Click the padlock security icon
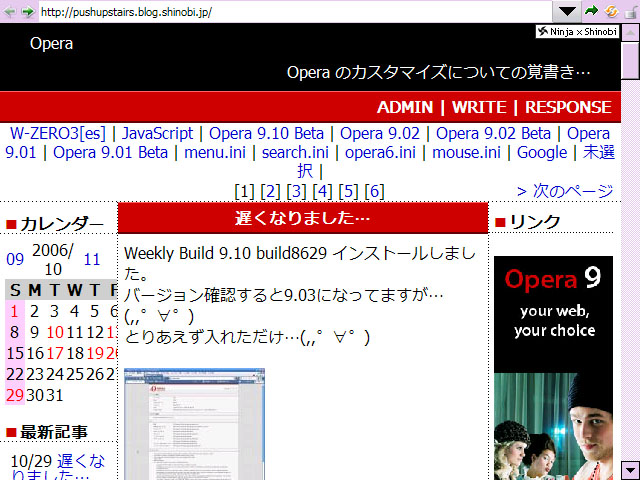 631,11
